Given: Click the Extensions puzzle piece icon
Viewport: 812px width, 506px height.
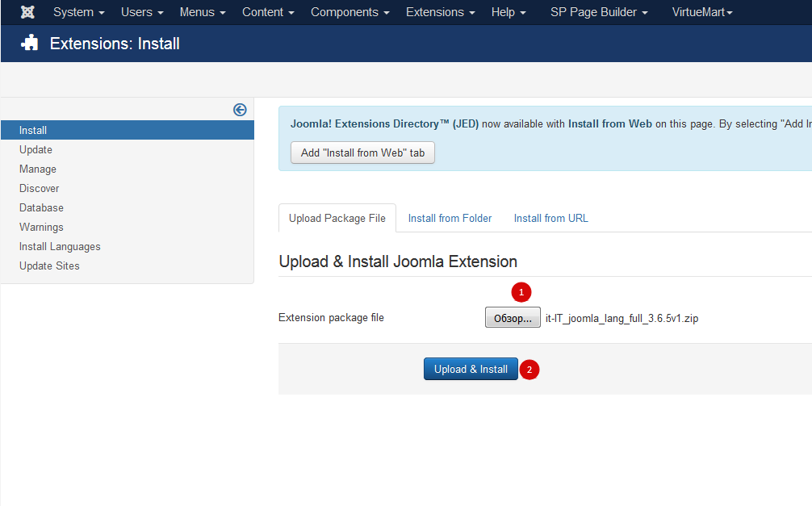Looking at the screenshot, I should [x=30, y=44].
